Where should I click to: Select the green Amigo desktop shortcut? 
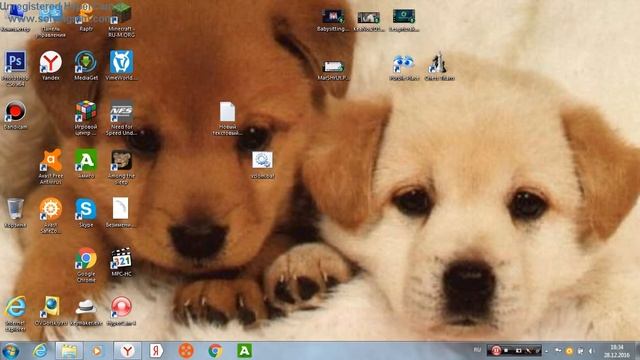[x=86, y=164]
